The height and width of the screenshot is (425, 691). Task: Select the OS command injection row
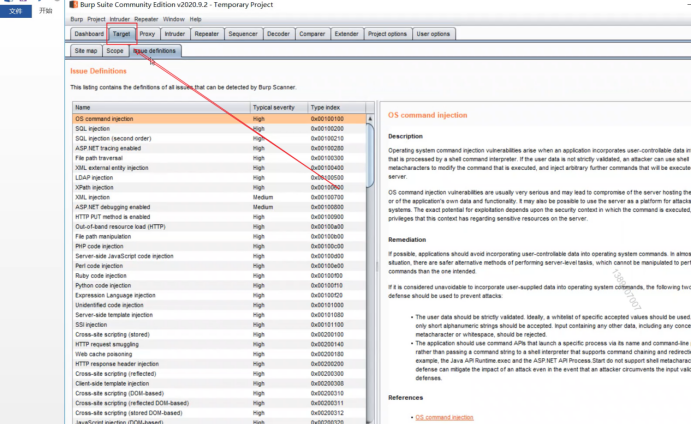click(219, 119)
